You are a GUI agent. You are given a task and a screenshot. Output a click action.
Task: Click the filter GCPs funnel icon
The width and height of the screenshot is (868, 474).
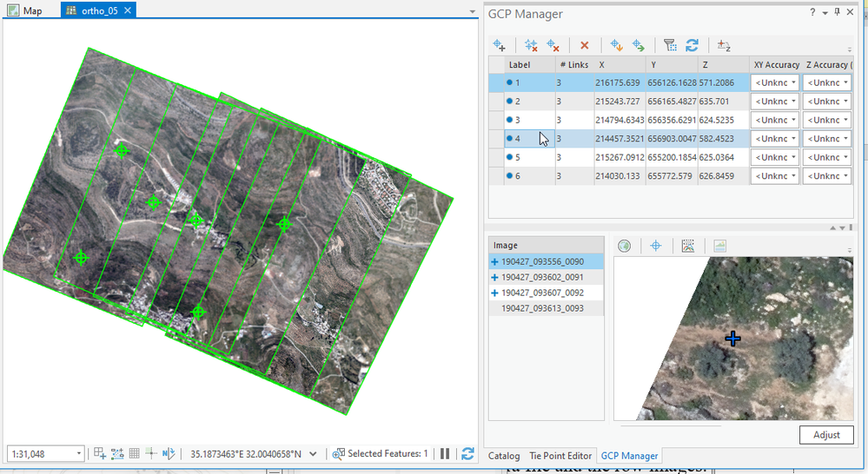click(670, 45)
